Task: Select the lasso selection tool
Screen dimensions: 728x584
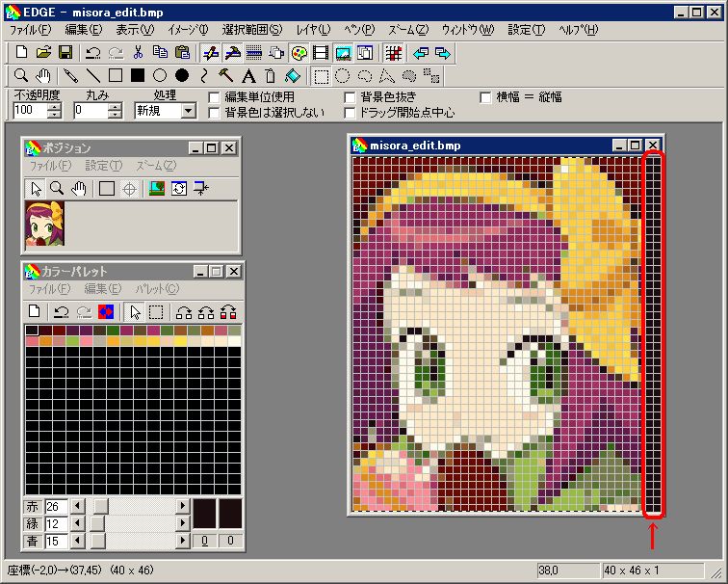Action: tap(365, 75)
